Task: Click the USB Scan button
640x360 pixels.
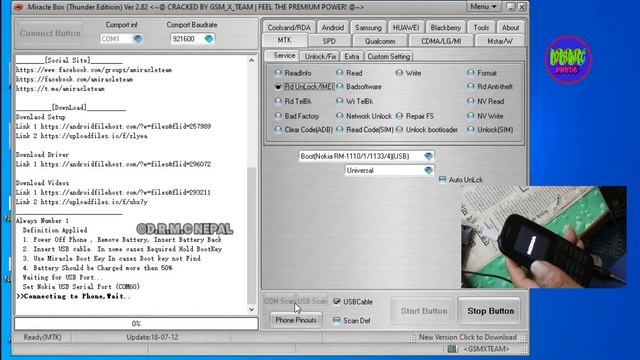Action: pos(312,301)
